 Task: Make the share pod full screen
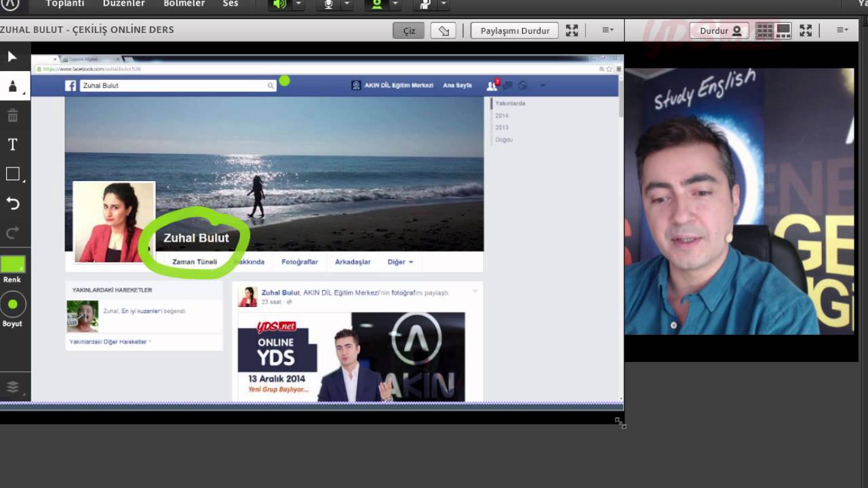572,30
